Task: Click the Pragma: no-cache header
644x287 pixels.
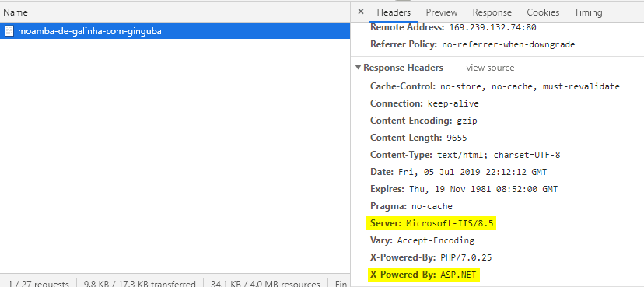Action: pyautogui.click(x=411, y=206)
